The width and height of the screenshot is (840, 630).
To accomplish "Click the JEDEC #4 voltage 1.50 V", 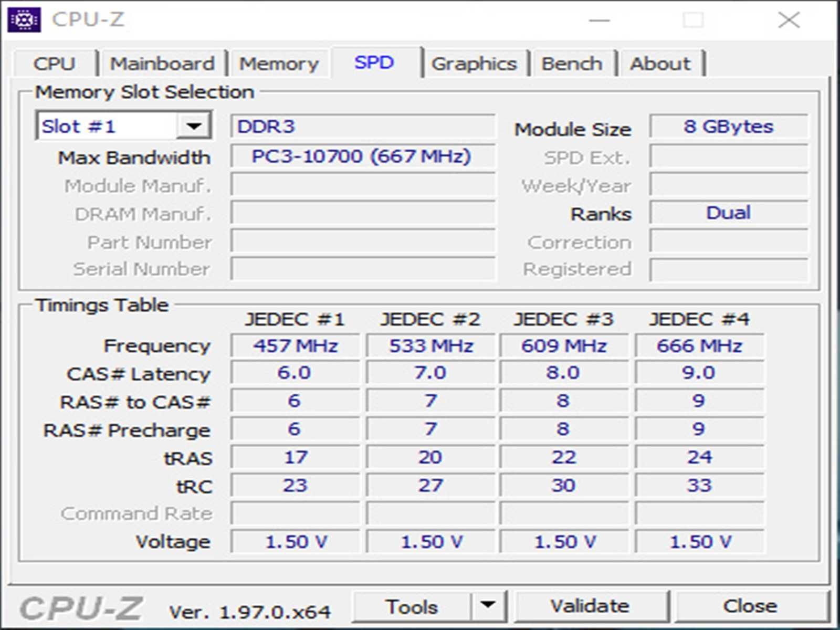I will pyautogui.click(x=699, y=541).
